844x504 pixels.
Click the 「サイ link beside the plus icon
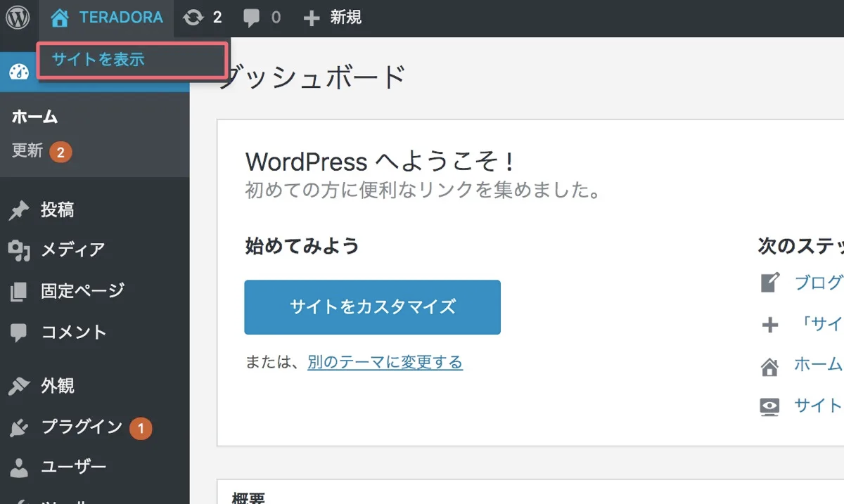[821, 324]
